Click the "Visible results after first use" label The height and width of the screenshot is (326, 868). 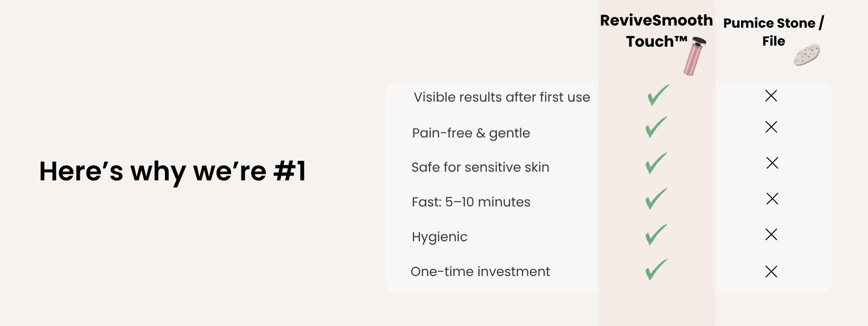(502, 97)
